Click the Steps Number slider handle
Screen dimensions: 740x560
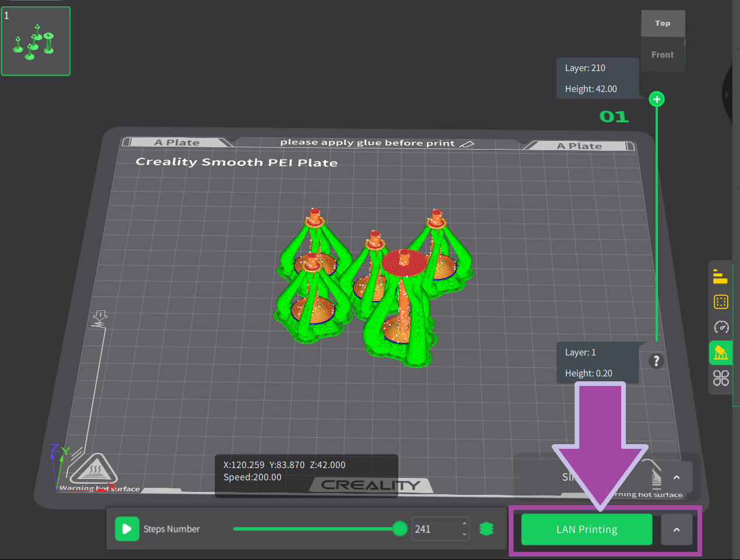tap(399, 529)
